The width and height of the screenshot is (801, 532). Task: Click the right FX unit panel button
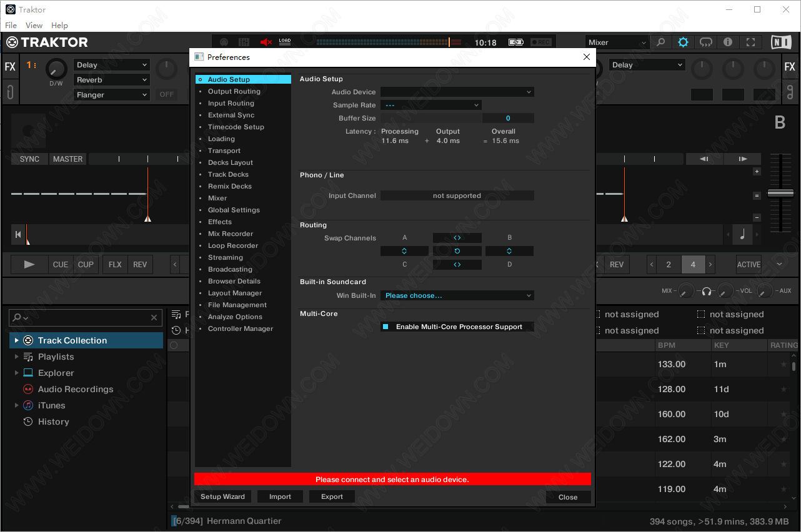pyautogui.click(x=790, y=67)
